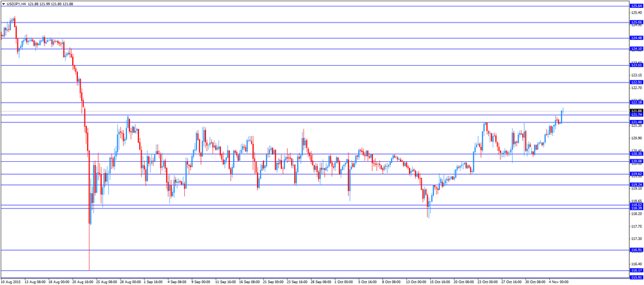Select the 116.91 price level label

coord(636,250)
